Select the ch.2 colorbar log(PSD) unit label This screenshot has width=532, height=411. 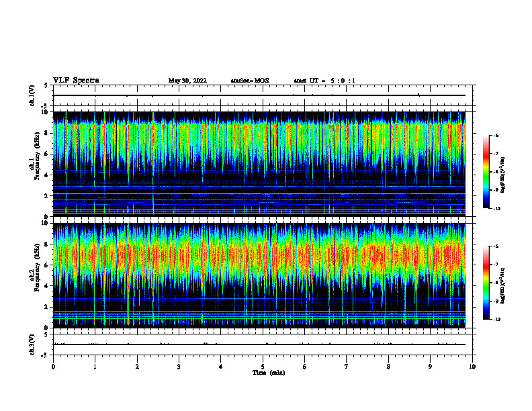tap(503, 285)
